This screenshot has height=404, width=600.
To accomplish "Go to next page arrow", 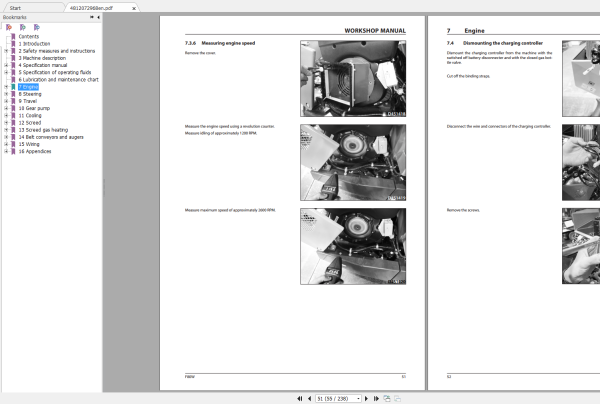I will coord(366,399).
